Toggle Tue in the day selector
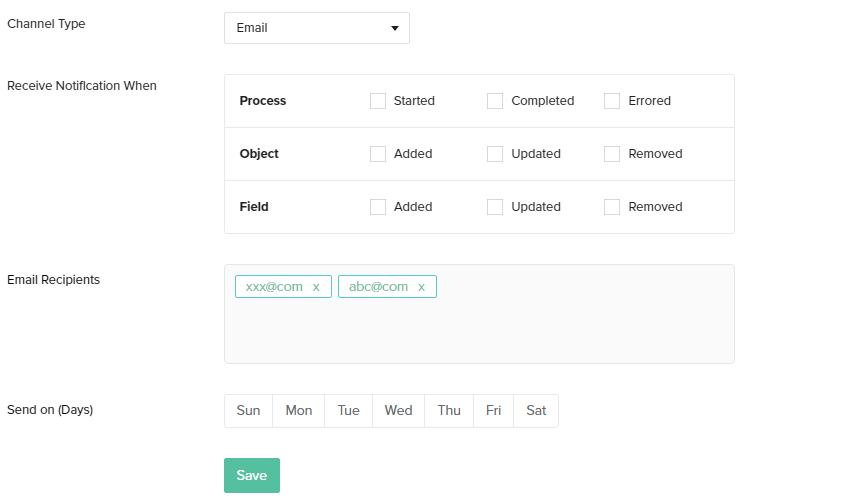Screen dimensions: 842x499 348,411
